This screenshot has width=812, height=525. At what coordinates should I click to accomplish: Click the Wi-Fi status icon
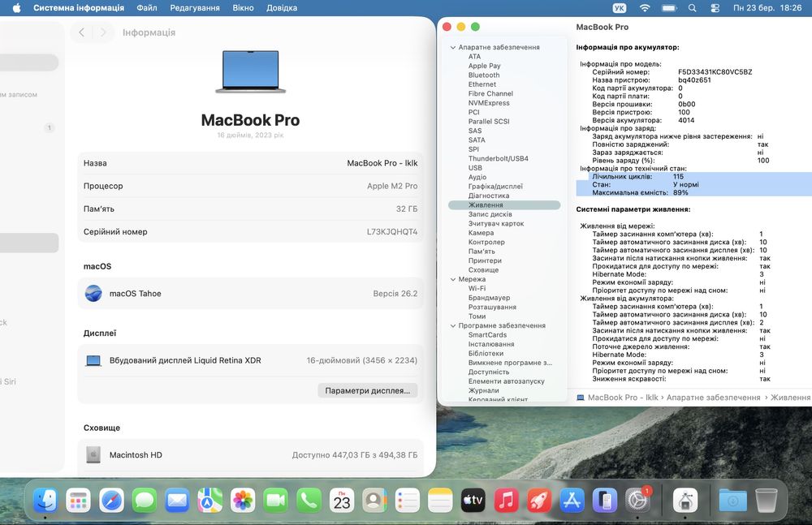(x=645, y=8)
